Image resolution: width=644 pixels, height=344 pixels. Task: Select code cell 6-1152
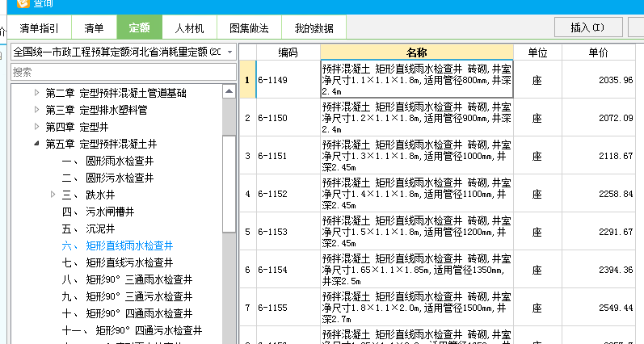click(288, 194)
